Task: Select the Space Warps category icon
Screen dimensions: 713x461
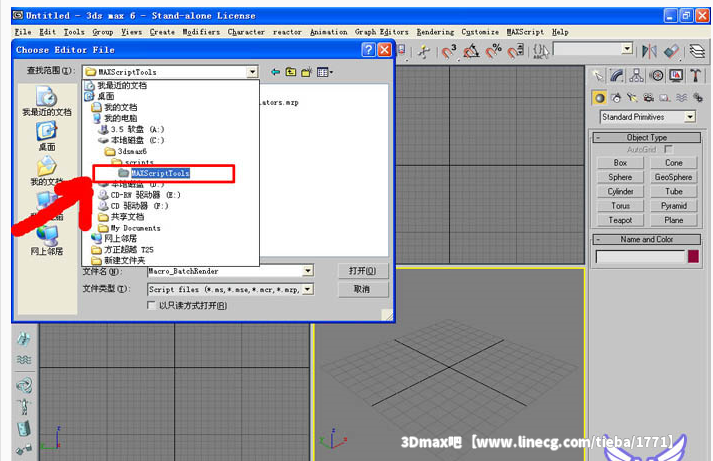Action: pyautogui.click(x=681, y=98)
